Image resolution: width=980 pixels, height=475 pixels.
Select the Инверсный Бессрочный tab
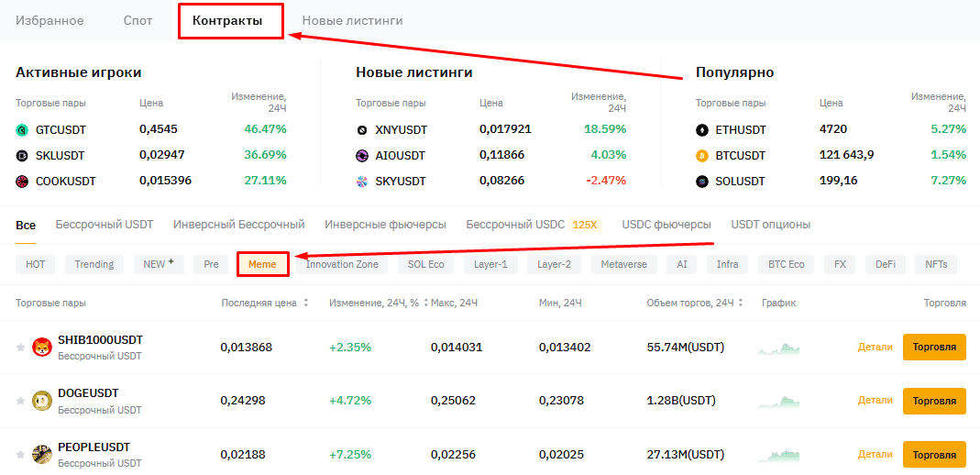[238, 225]
